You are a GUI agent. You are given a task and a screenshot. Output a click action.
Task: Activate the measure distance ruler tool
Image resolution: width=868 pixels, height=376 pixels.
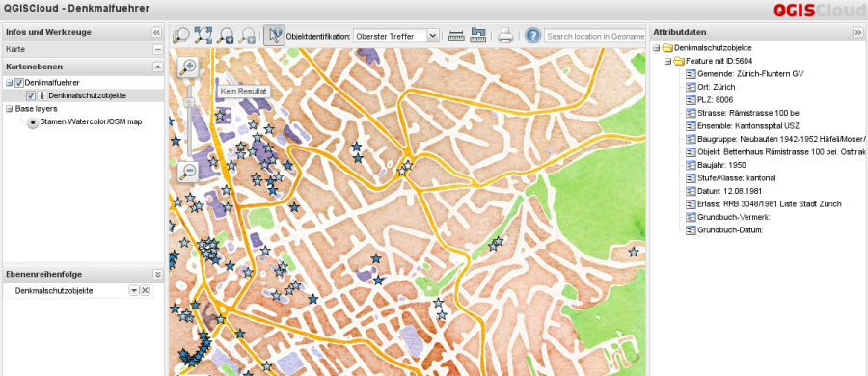click(x=456, y=36)
